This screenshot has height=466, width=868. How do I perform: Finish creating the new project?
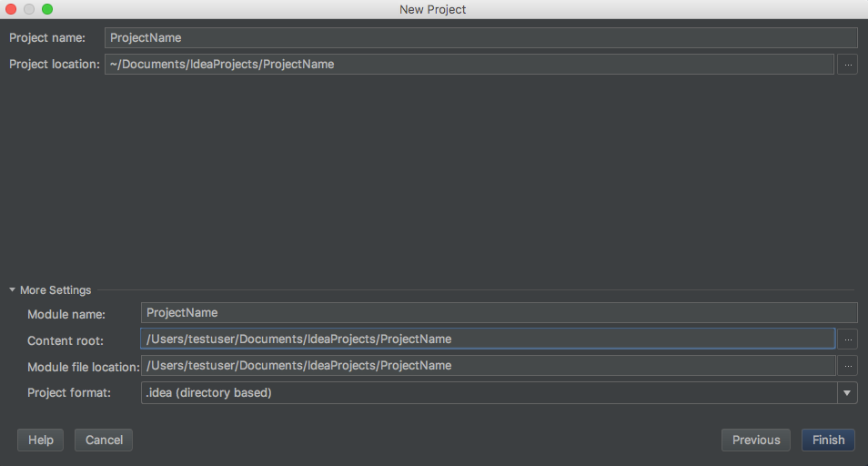coord(828,440)
